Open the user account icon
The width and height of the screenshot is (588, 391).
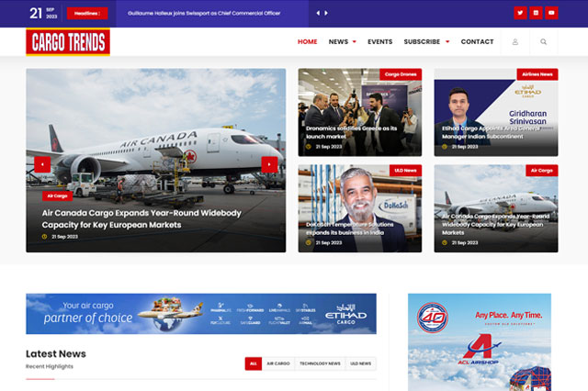pos(515,41)
